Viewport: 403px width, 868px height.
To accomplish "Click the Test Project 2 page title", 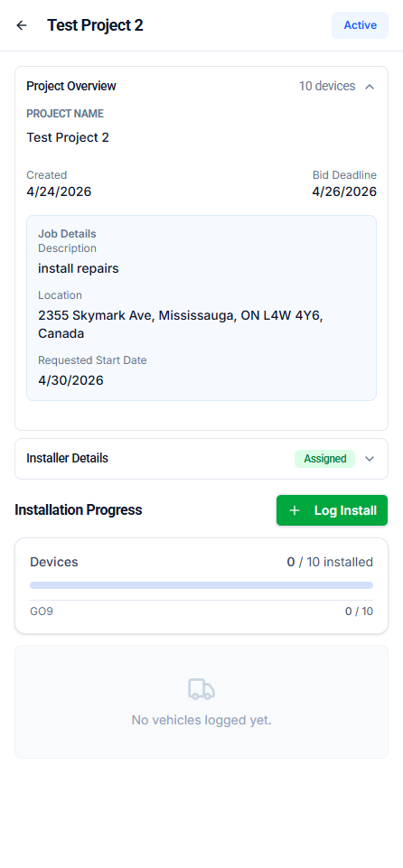I will click(x=95, y=25).
